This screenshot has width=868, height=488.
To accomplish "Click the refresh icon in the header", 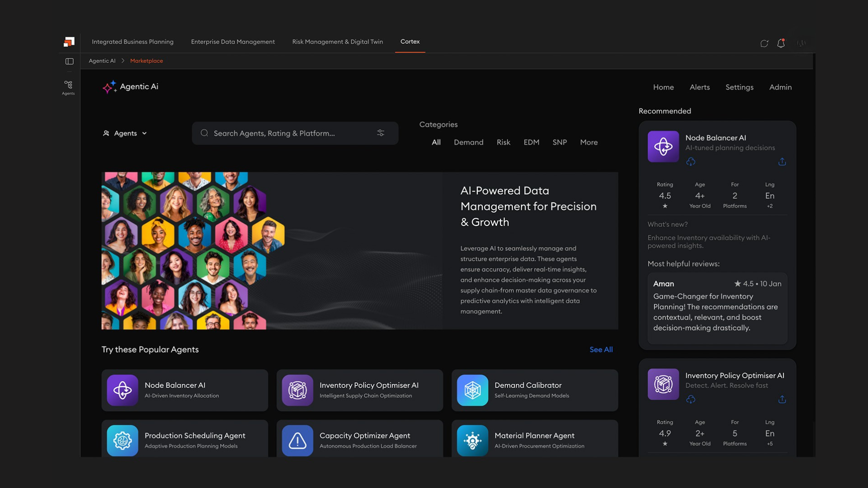I will tap(764, 43).
